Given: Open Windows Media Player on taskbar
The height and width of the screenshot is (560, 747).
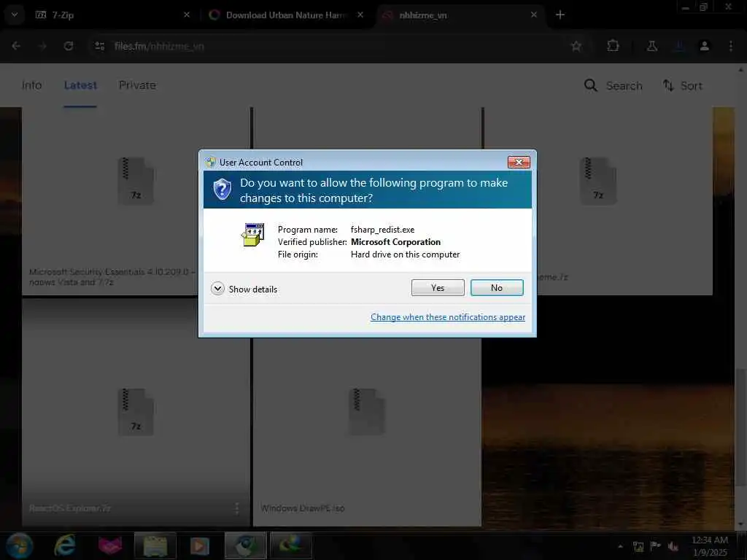Looking at the screenshot, I should click(200, 545).
